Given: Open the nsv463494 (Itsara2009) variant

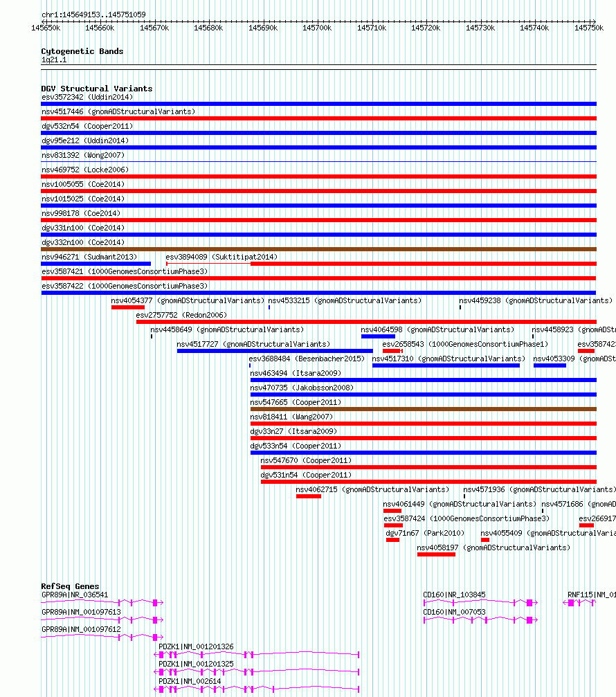Looking at the screenshot, I should click(296, 373).
